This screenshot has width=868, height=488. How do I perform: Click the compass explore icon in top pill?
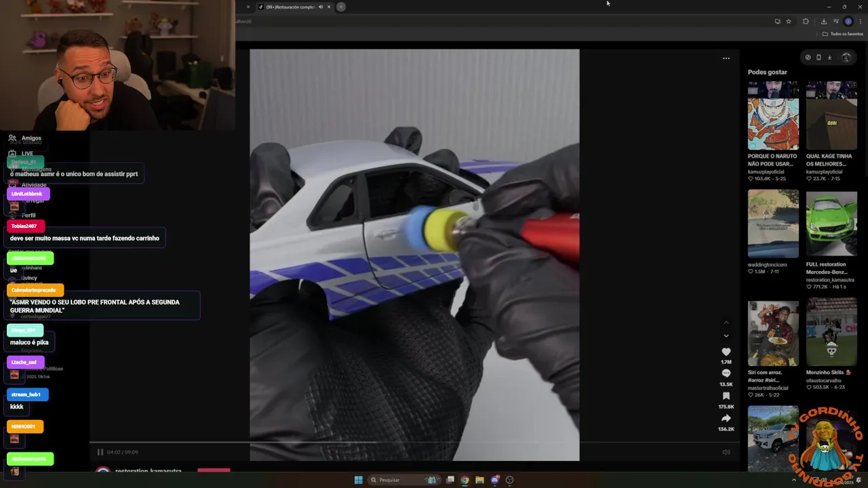808,58
